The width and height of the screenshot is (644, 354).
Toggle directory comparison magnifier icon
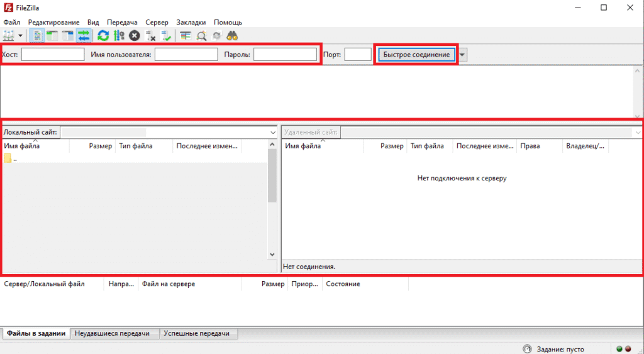click(201, 36)
